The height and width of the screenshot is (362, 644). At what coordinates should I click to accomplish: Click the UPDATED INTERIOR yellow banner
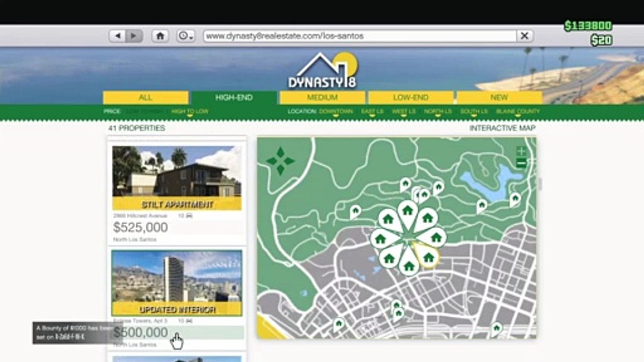(x=177, y=309)
